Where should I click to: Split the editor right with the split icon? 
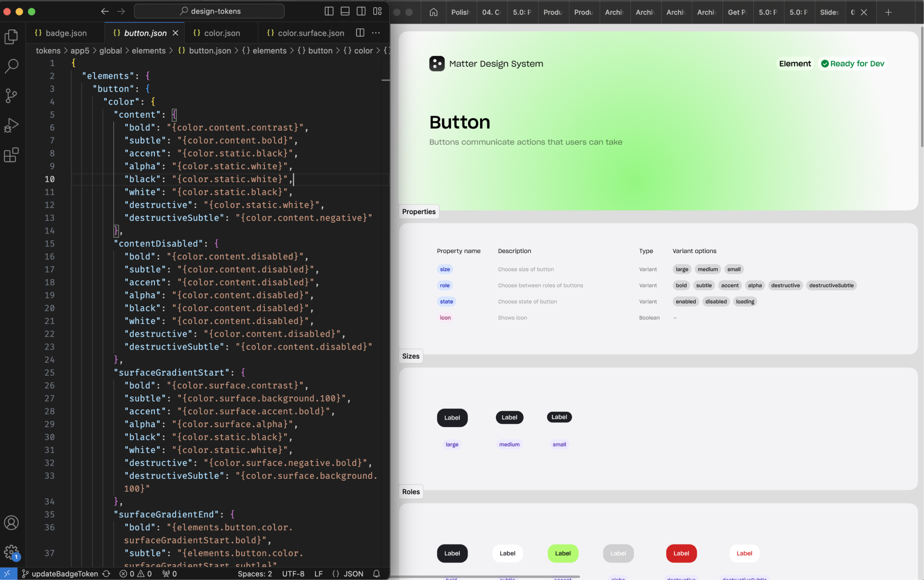[x=360, y=33]
